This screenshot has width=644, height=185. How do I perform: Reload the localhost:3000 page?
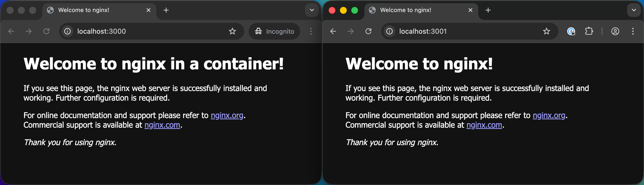pos(46,31)
